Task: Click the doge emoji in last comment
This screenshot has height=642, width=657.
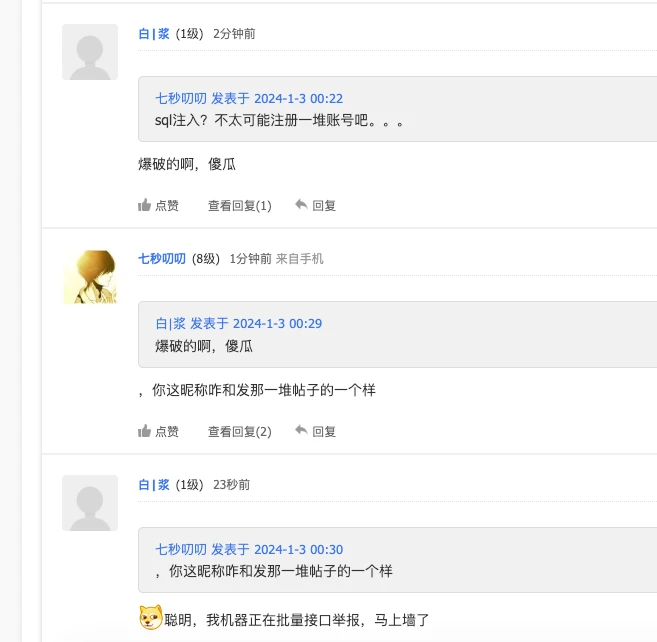Action: point(151,619)
